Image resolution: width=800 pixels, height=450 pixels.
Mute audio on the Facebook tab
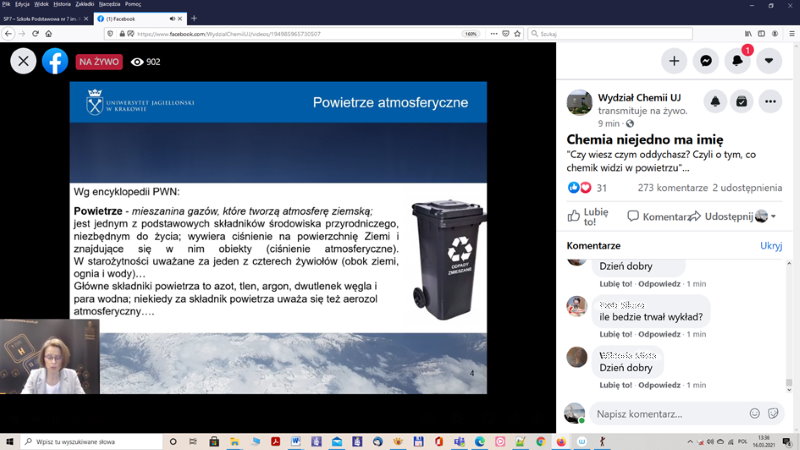(x=172, y=19)
